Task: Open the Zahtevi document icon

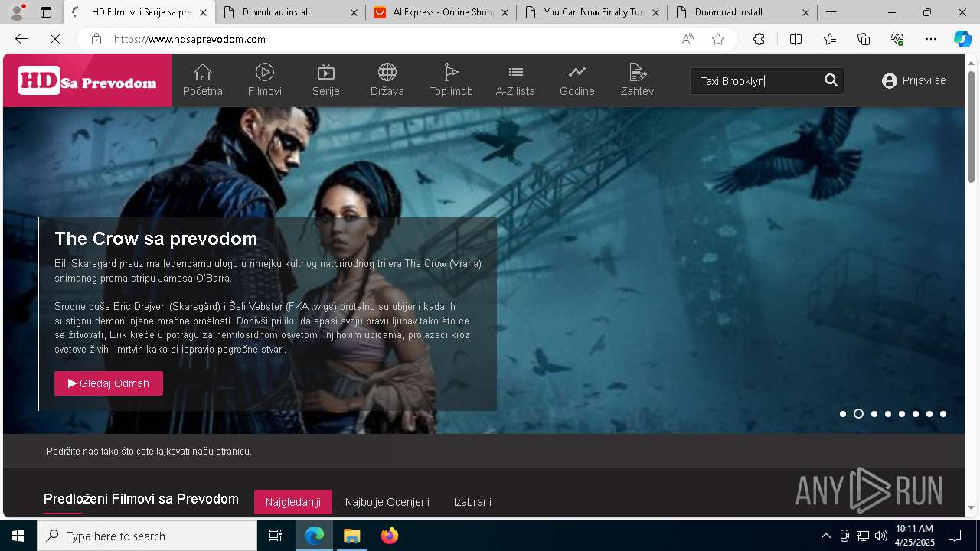Action: [x=638, y=72]
